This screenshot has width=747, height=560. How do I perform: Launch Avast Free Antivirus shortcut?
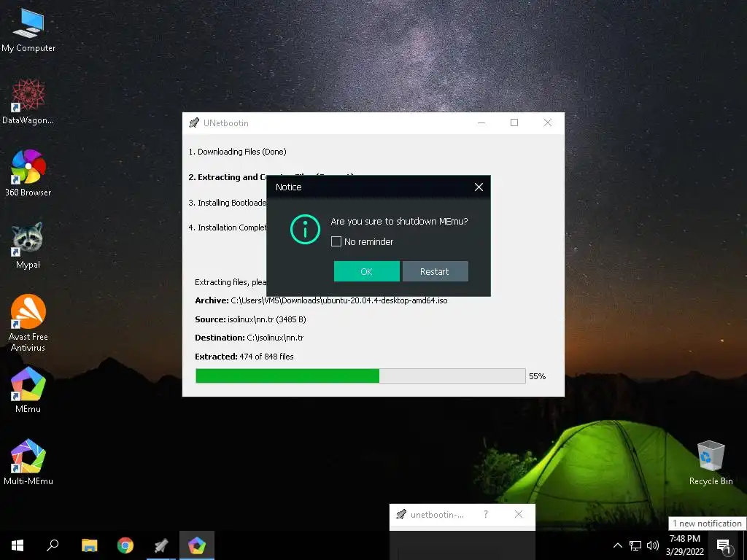[28, 323]
